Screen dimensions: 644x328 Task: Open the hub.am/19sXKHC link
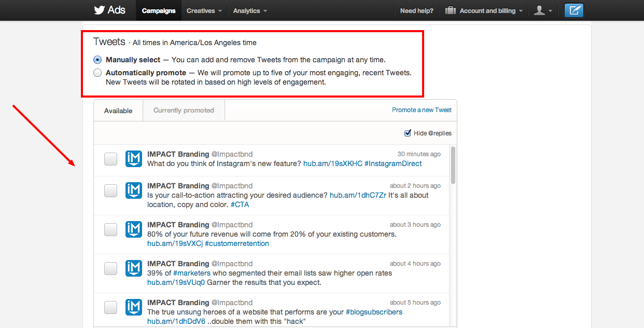pyautogui.click(x=333, y=163)
